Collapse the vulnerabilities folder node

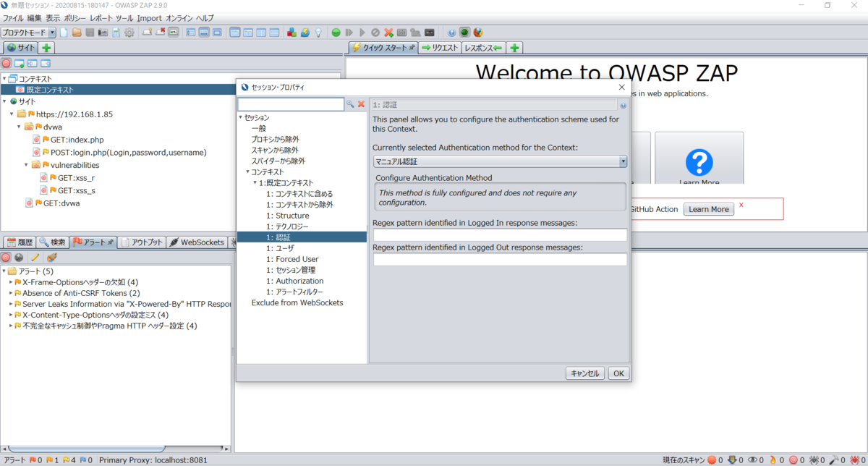click(x=27, y=165)
